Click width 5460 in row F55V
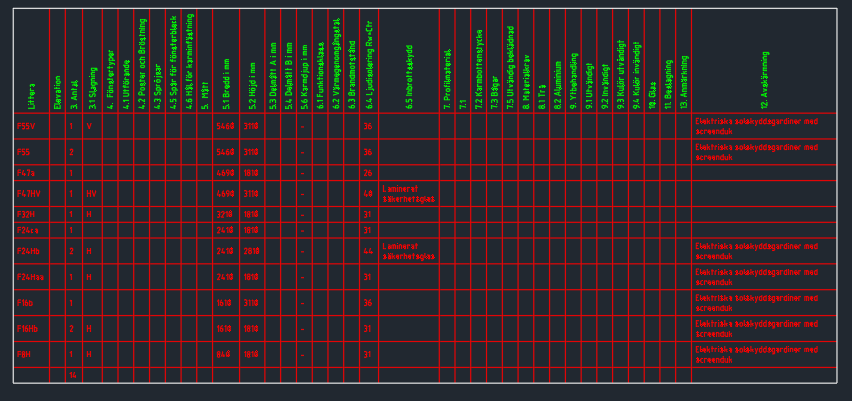Screen dimensions: 852x401 pyautogui.click(x=225, y=126)
